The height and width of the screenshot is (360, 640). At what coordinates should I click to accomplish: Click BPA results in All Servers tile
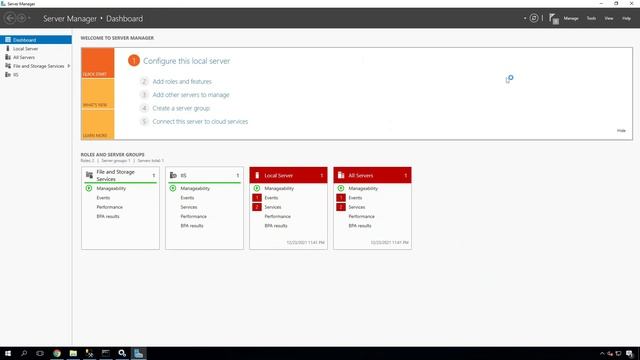[360, 226]
